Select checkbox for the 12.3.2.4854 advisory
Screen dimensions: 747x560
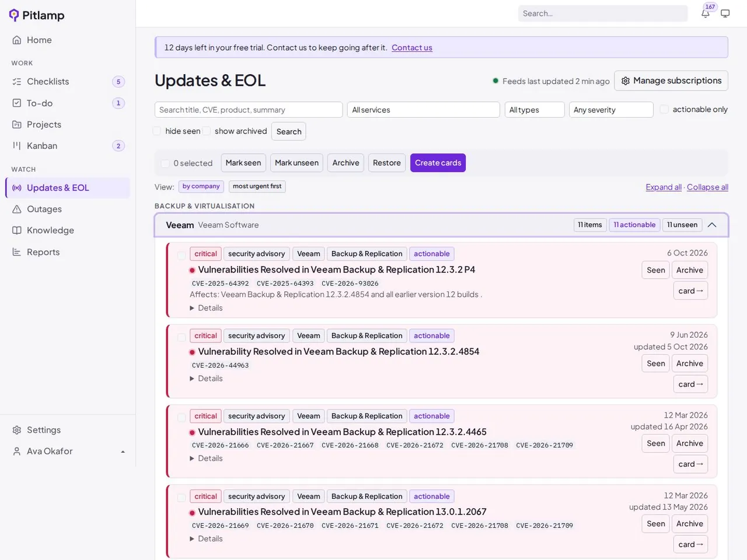181,337
